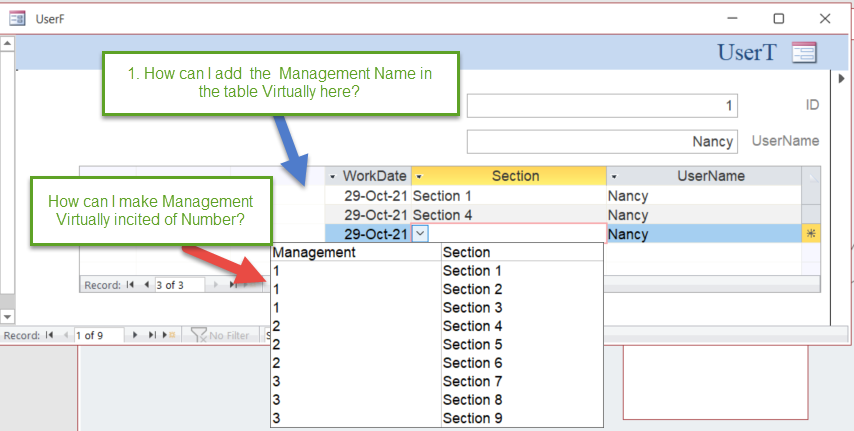Choose Section 6 from the dropdown list
854x431 pixels.
click(437, 363)
